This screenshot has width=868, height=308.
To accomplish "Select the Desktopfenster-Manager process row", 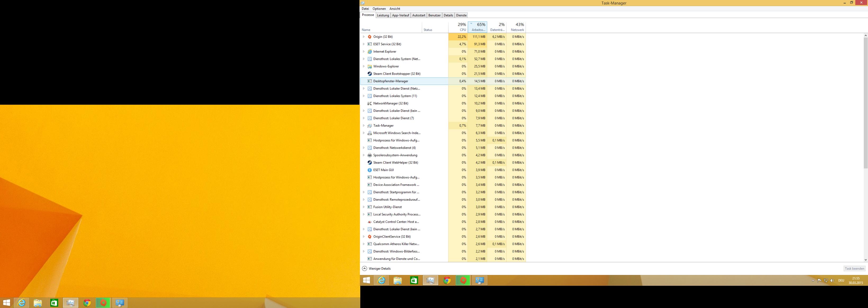I will pos(390,81).
